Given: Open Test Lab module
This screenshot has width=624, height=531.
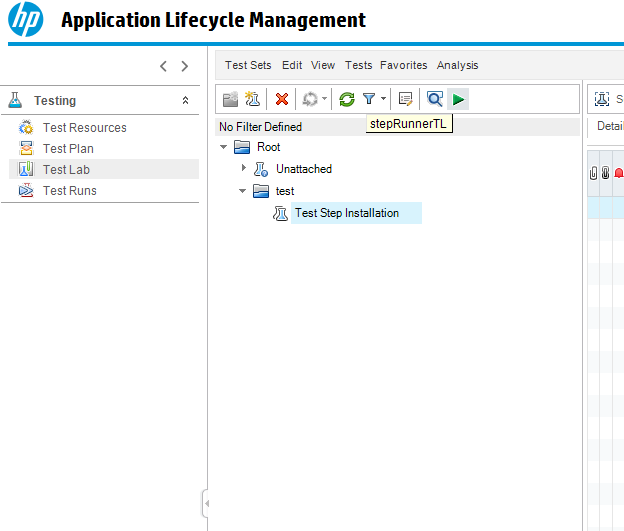Looking at the screenshot, I should (66, 170).
